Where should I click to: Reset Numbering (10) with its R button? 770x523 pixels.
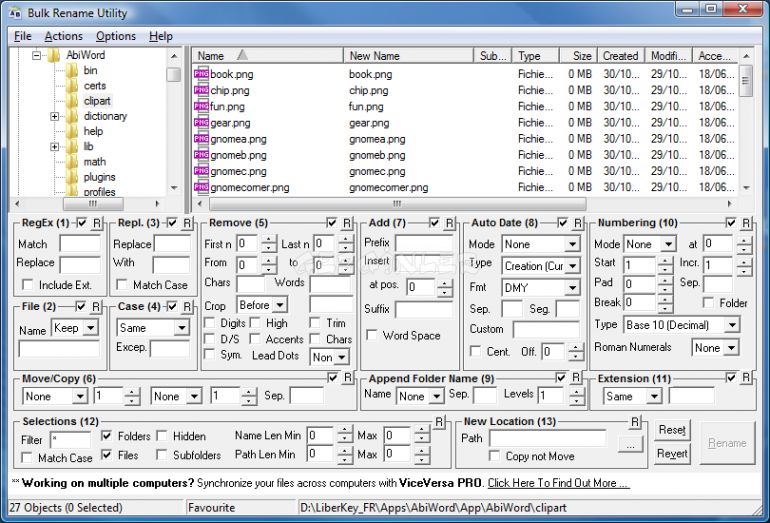point(746,223)
